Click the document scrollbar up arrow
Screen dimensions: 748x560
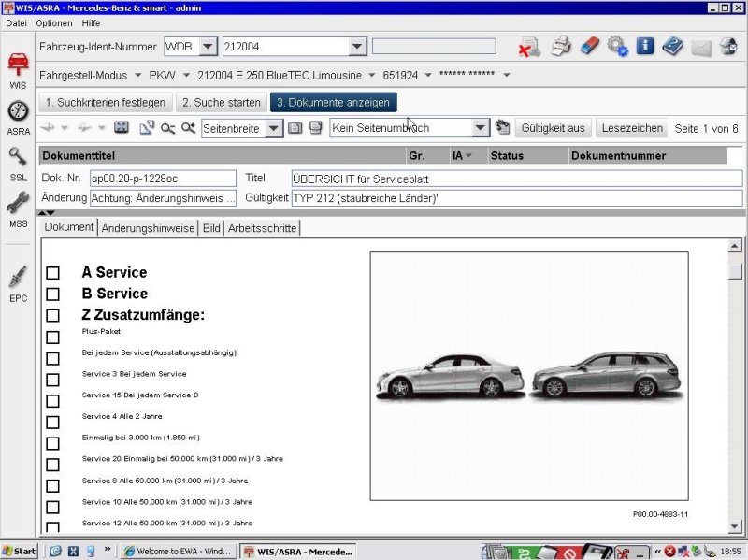(x=735, y=246)
